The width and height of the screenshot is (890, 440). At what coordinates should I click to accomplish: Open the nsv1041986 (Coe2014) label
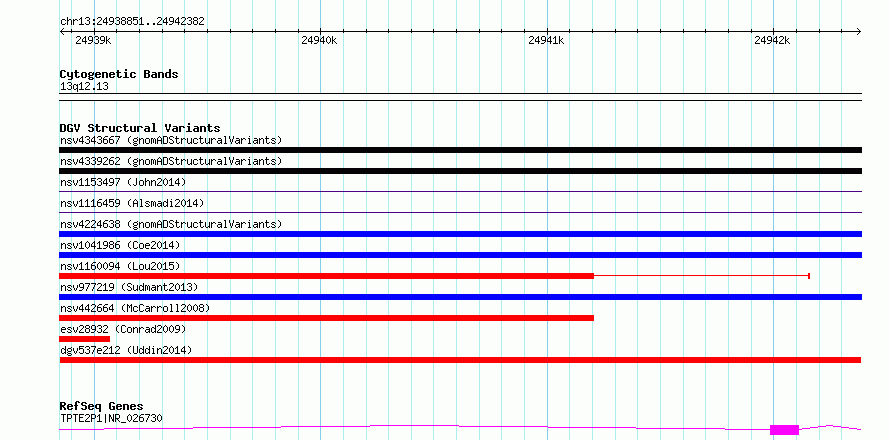pos(120,245)
